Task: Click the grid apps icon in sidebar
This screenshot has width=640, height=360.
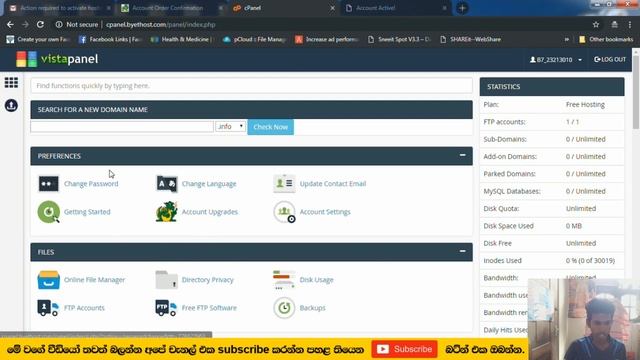Action: (11, 83)
